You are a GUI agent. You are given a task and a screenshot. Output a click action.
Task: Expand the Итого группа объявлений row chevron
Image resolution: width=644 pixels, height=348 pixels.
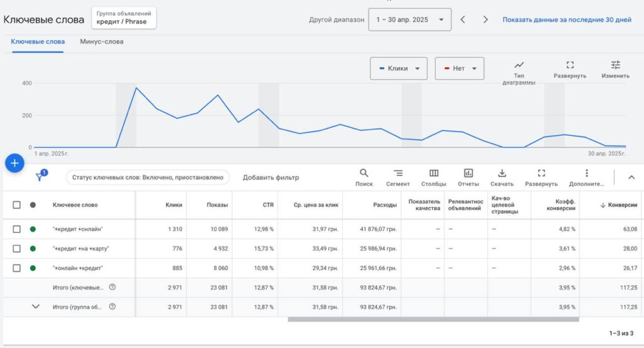pos(36,307)
